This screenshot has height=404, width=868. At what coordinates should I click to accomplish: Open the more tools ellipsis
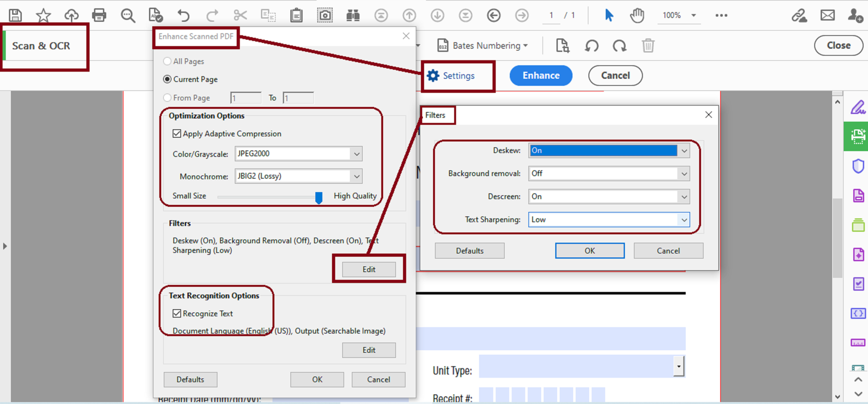tap(721, 15)
